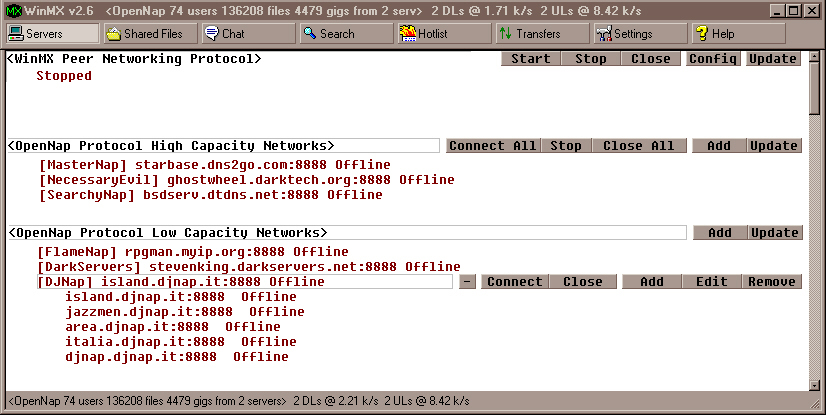Select the WinMX Peer Networking Protocol header

click(134, 59)
